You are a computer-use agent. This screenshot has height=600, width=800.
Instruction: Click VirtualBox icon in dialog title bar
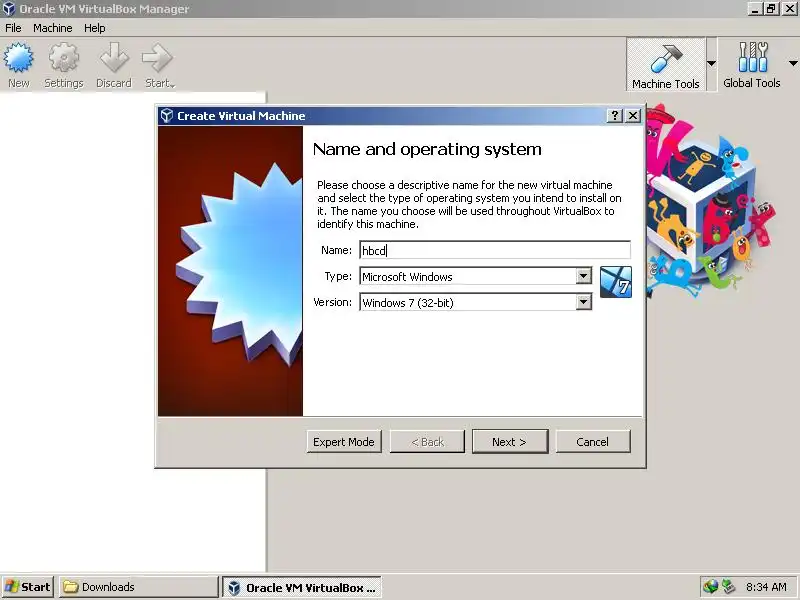[167, 116]
